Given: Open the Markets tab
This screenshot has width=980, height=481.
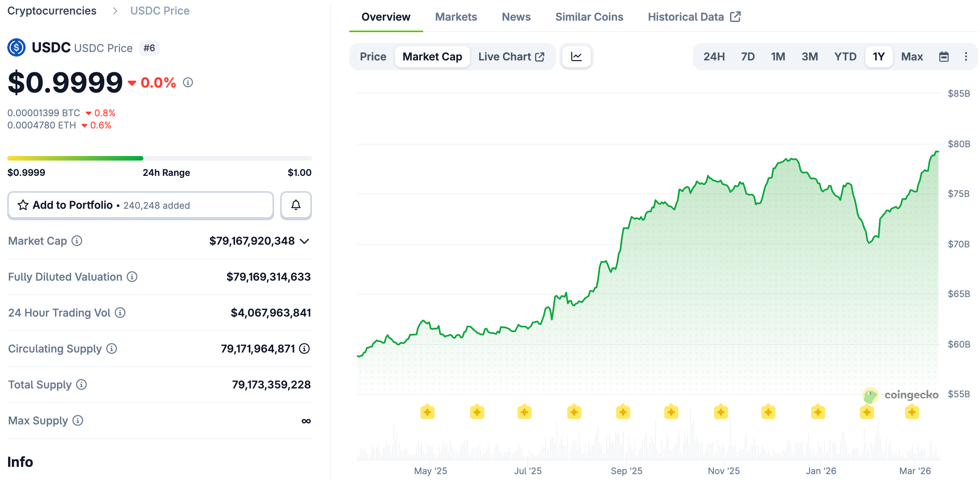Looking at the screenshot, I should pyautogui.click(x=456, y=17).
